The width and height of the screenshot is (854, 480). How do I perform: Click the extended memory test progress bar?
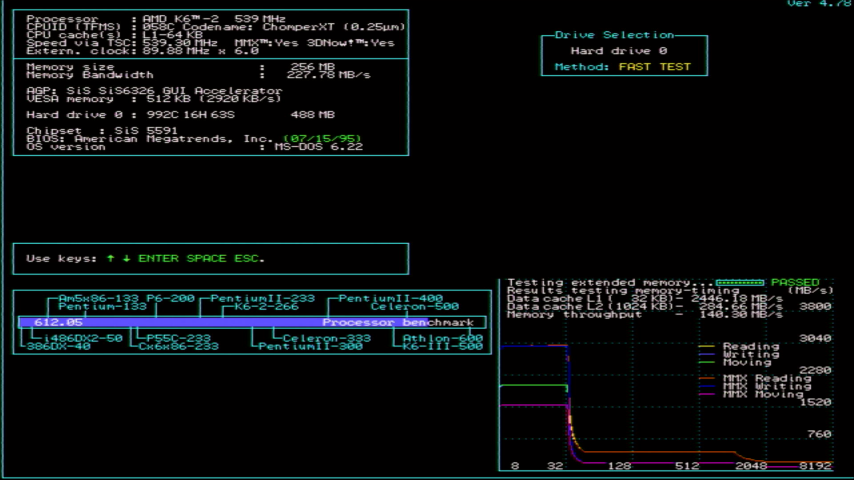coord(741,283)
